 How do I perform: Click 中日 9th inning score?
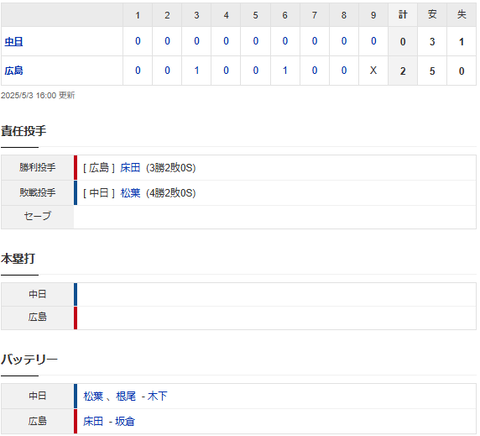coord(373,41)
